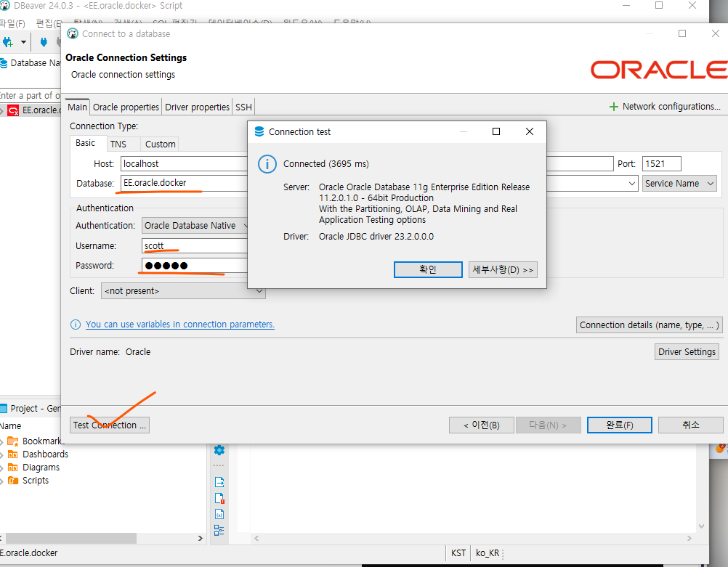728x567 pixels.
Task: Open the Database combo dropdown arrow
Action: pyautogui.click(x=632, y=183)
